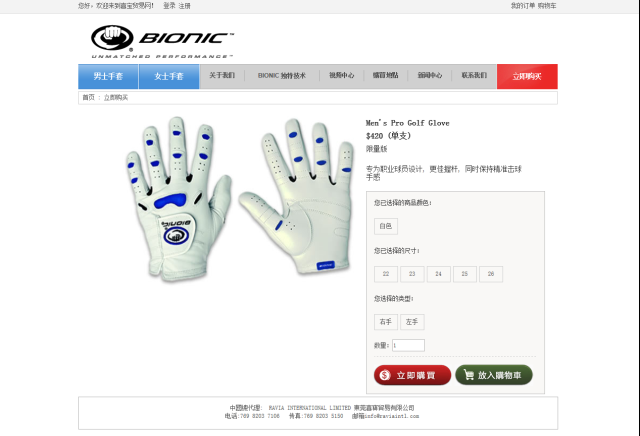Image resolution: width=640 pixels, height=436 pixels.
Task: Open the 男士手套 men's gloves tab
Action: pyautogui.click(x=108, y=76)
